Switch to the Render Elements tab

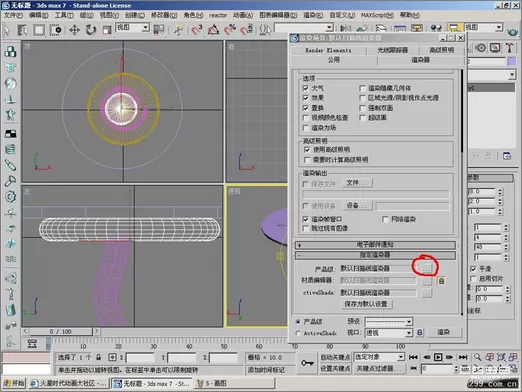328,50
